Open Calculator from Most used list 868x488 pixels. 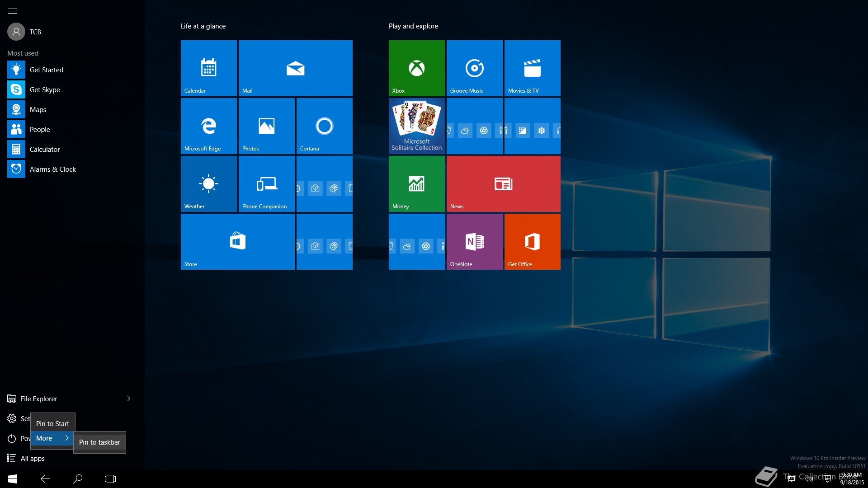(x=72, y=149)
